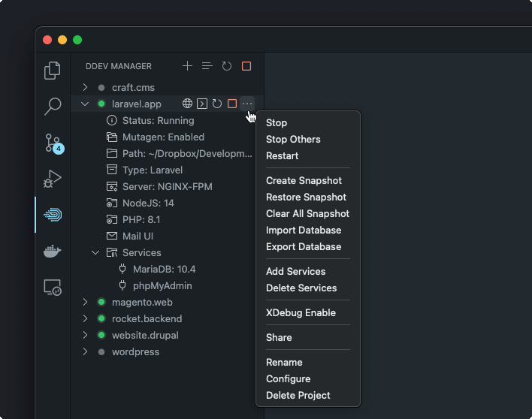Select the Path: ~/Dropbox/Developm... row

(x=167, y=154)
